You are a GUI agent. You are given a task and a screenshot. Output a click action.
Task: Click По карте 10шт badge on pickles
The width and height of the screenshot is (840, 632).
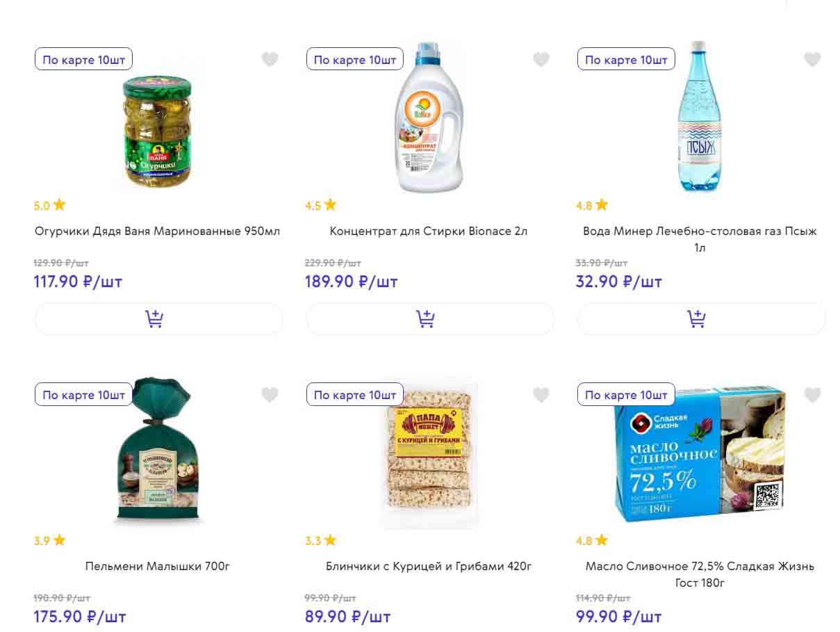83,60
